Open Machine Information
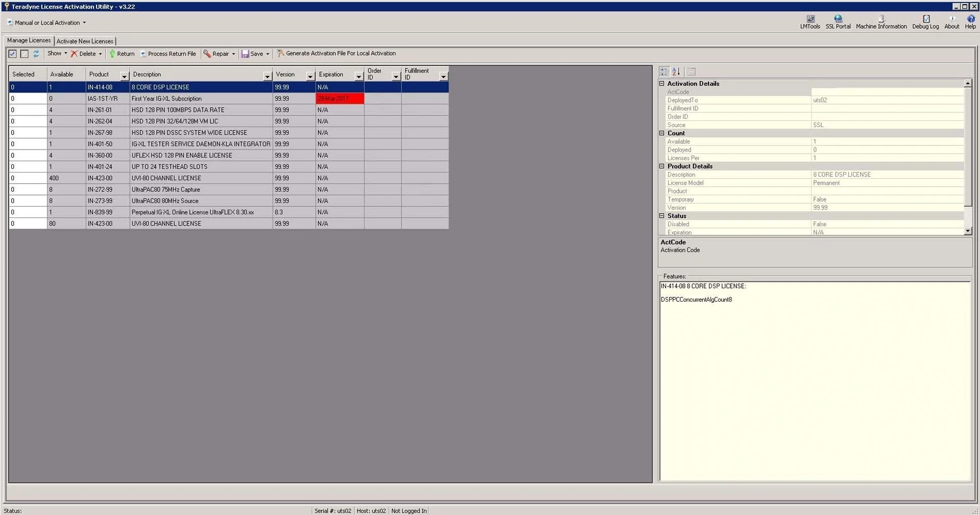This screenshot has height=515, width=980. 881,22
